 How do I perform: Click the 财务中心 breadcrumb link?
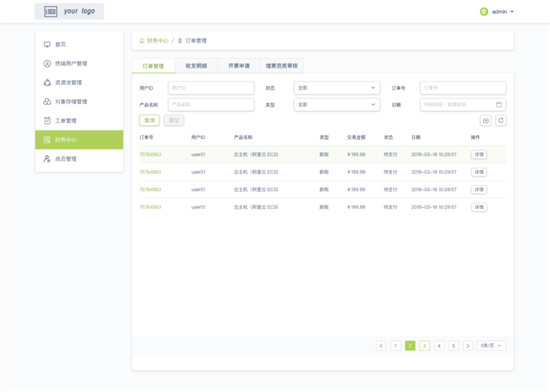point(157,41)
